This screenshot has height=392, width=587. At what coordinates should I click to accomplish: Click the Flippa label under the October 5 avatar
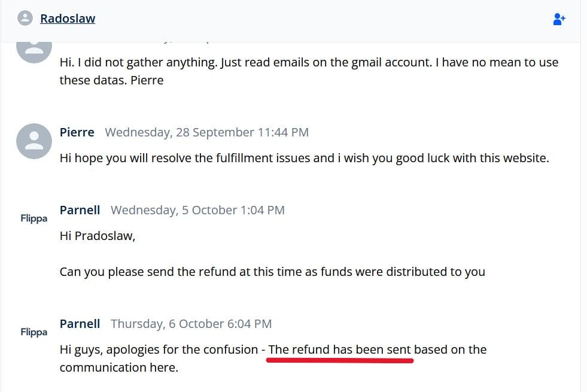coord(34,218)
